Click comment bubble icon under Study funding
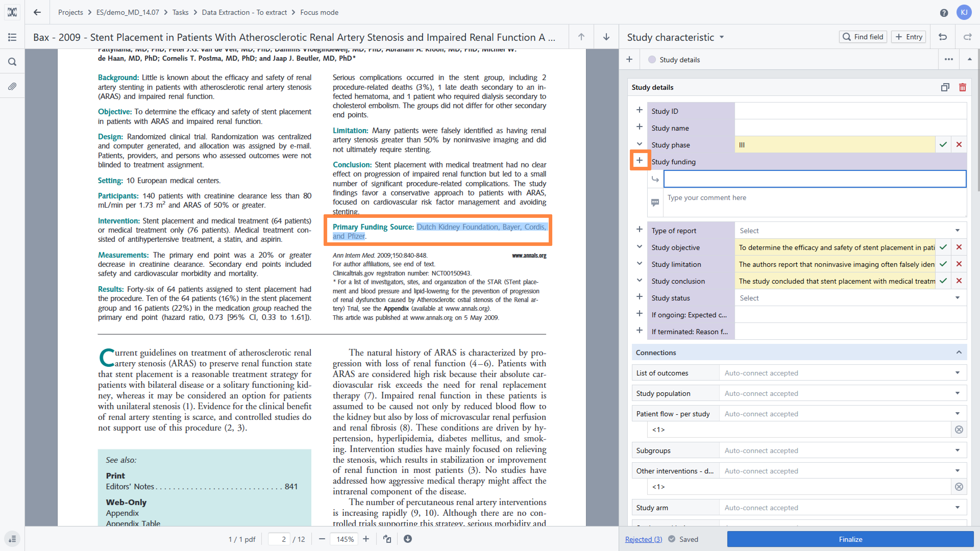Image resolution: width=980 pixels, height=551 pixels. [655, 202]
